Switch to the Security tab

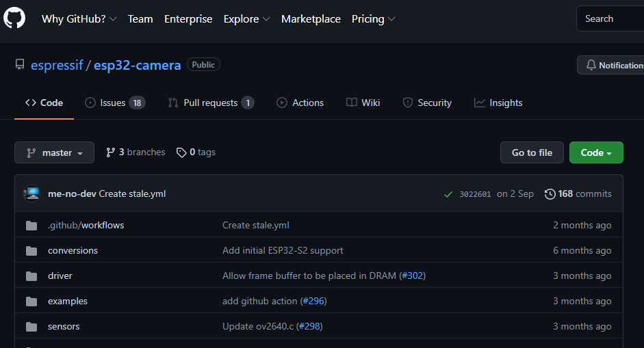click(x=427, y=103)
